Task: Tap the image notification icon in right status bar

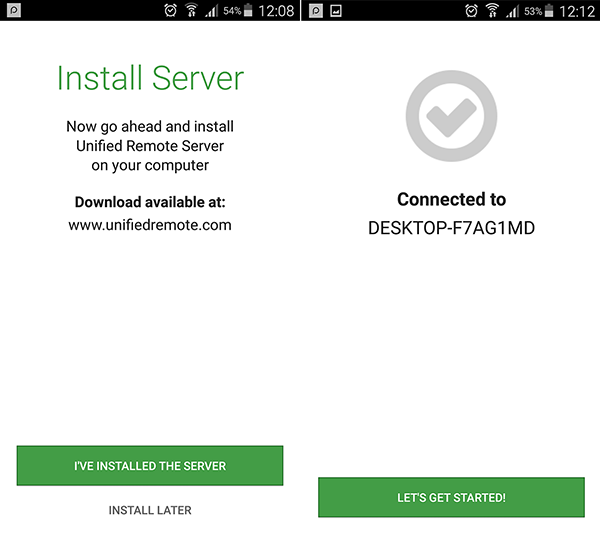Action: (x=336, y=11)
